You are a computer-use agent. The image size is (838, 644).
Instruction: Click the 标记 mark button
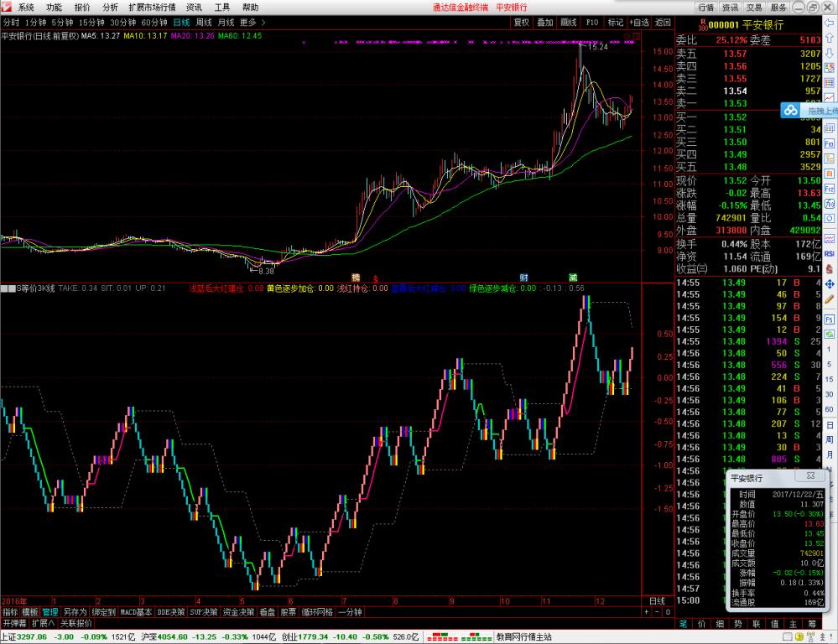(615, 23)
